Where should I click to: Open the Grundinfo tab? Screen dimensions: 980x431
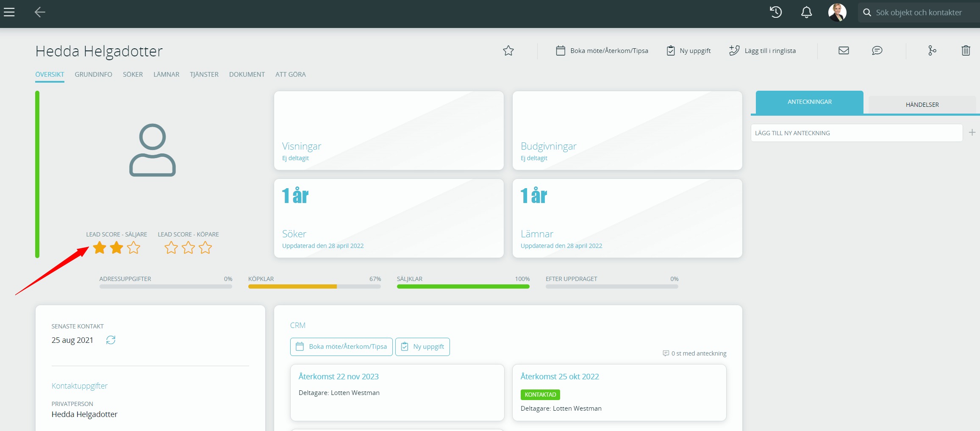[94, 75]
